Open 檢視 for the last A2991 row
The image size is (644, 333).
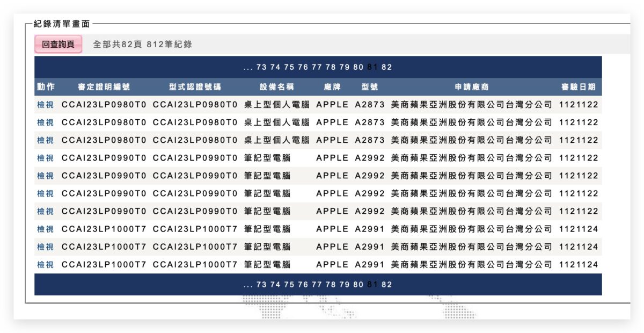[45, 264]
